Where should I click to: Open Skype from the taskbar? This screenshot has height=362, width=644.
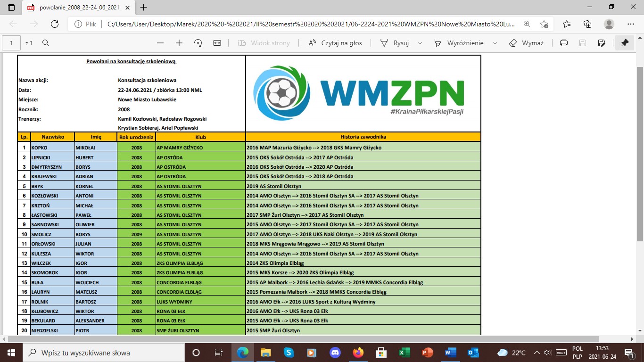coord(289,352)
